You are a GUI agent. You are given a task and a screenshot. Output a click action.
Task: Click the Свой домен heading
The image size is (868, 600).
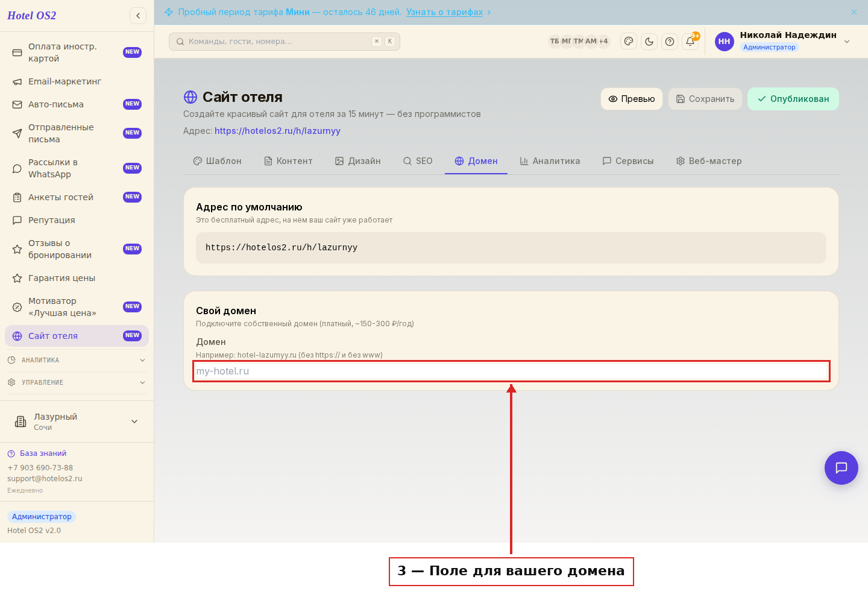tap(226, 311)
